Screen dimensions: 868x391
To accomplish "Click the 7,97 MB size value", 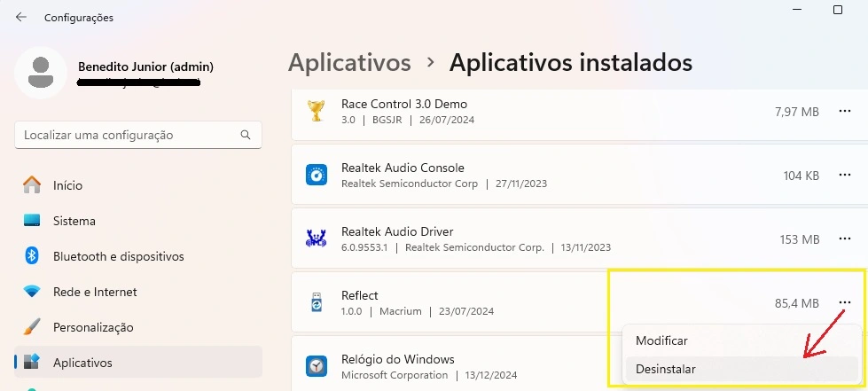I will [x=796, y=112].
